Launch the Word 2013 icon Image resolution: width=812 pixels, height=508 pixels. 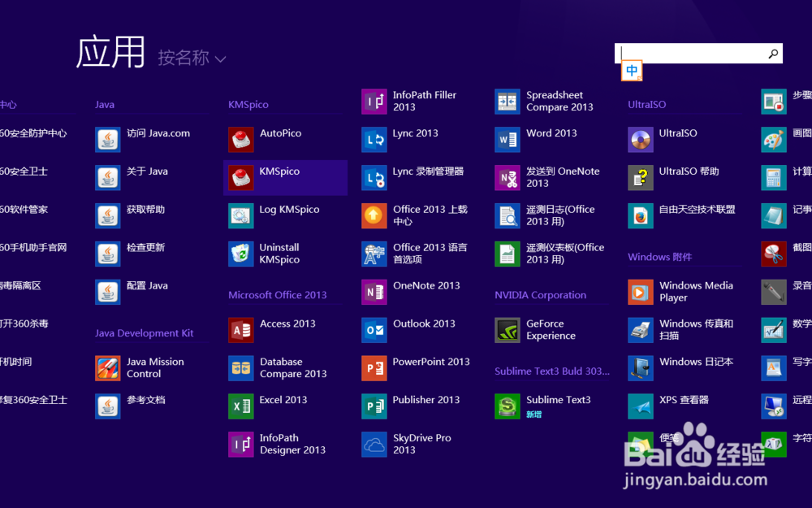click(x=507, y=140)
